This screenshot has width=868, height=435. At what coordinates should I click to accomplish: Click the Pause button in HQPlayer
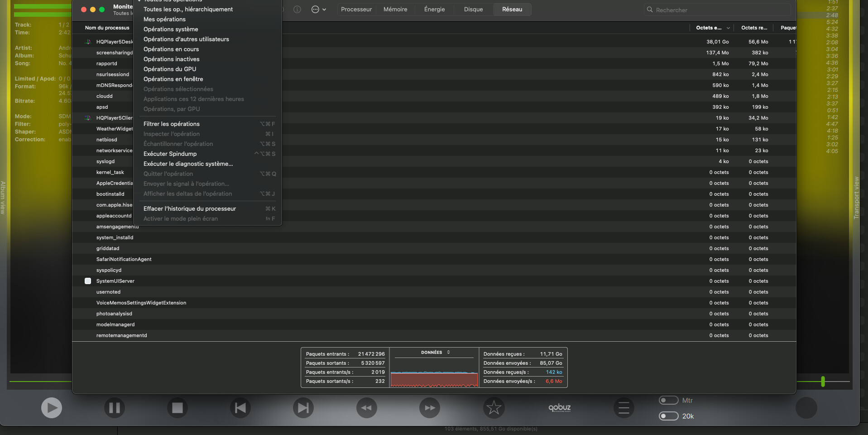tap(115, 408)
